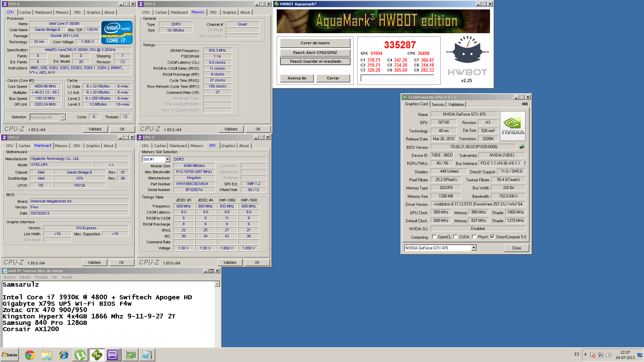Open the Formato menu in Notepad
Viewport: 644px width, 362px height.
pyautogui.click(x=41, y=277)
